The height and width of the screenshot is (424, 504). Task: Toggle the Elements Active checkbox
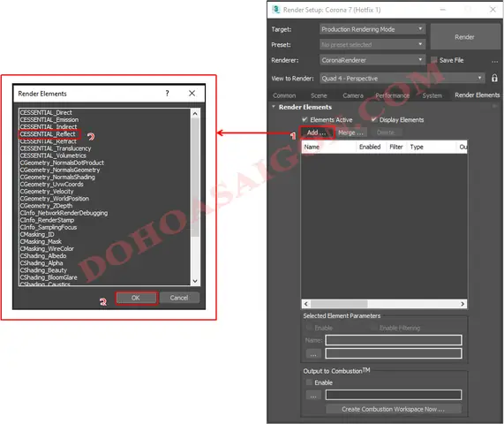(x=305, y=119)
